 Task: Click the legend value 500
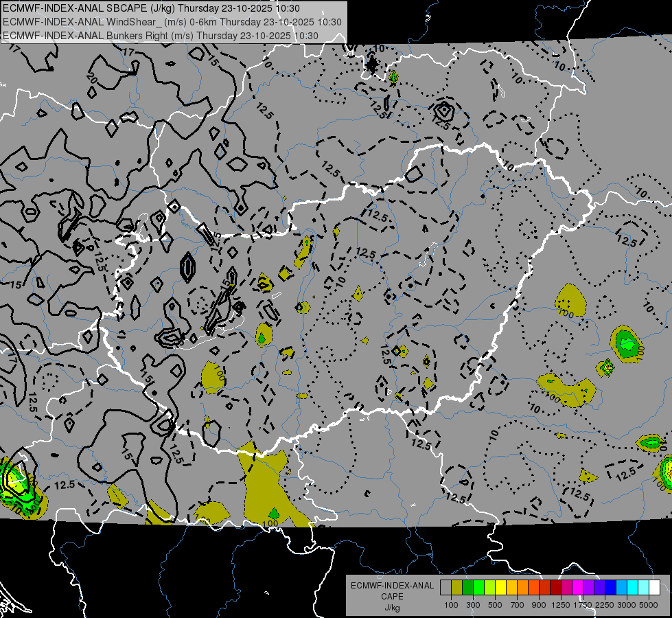coord(495,605)
